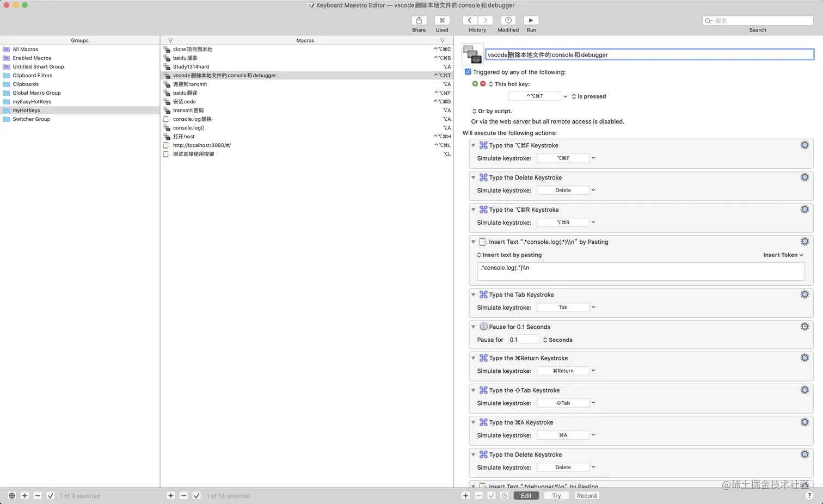Select the All Macros group
Viewport: 823px width, 504px height.
(79, 49)
